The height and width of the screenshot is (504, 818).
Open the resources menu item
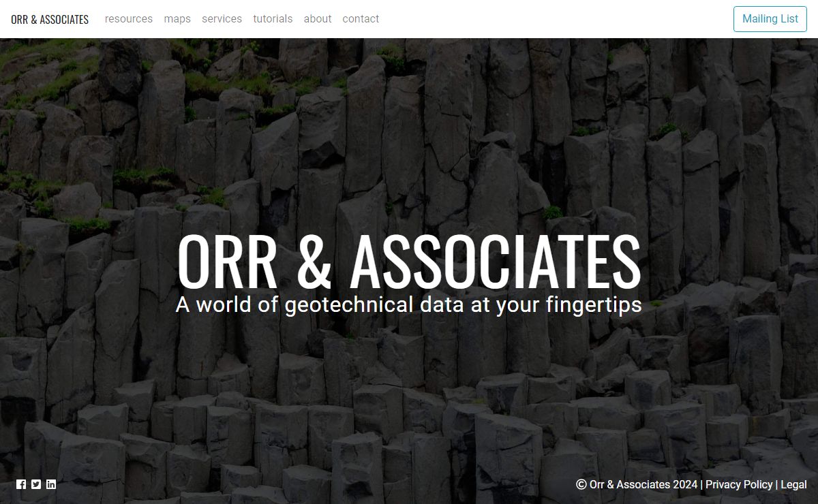point(129,19)
